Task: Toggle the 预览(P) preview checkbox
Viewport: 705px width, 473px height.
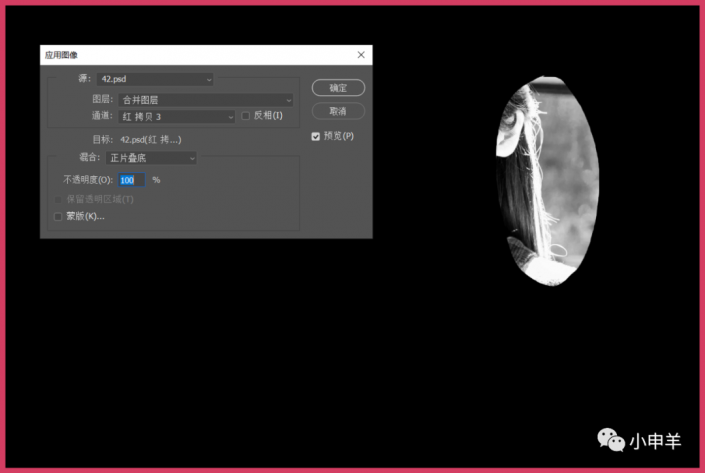Action: coord(316,136)
